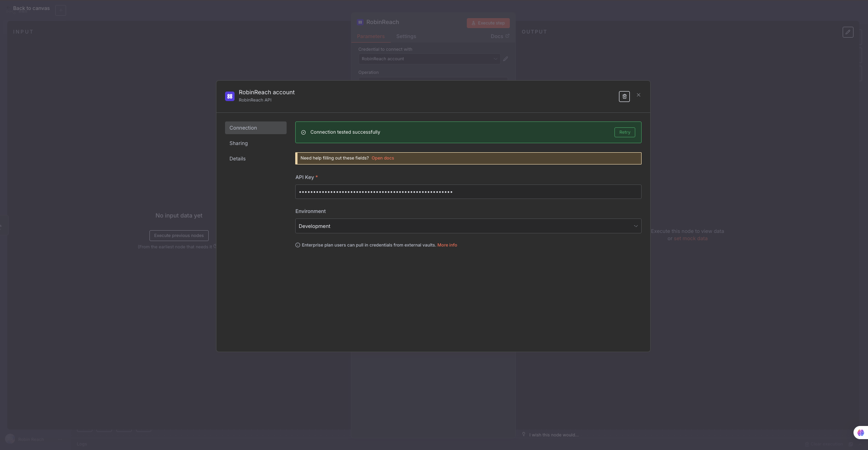Focus the API Key input field
This screenshot has height=450, width=868.
(468, 192)
